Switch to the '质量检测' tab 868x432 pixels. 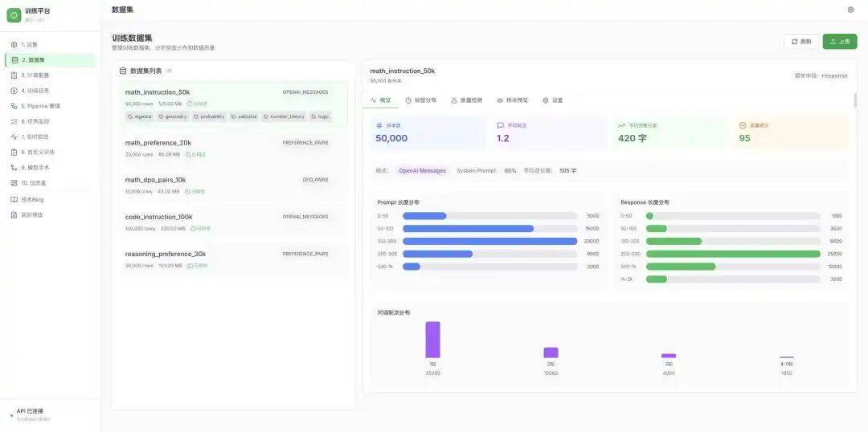click(467, 100)
